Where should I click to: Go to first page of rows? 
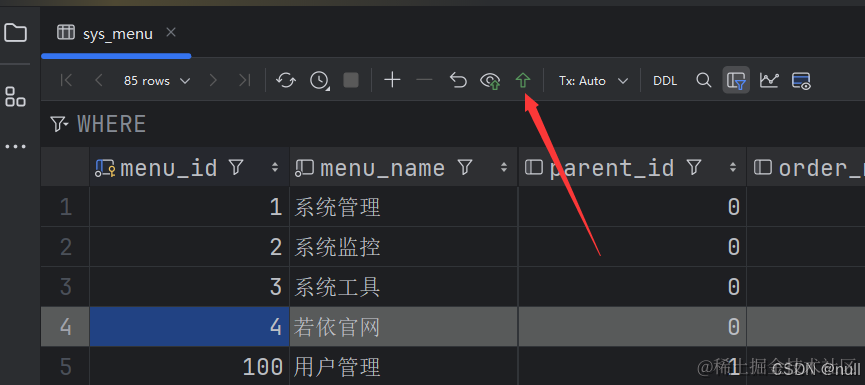[x=66, y=81]
